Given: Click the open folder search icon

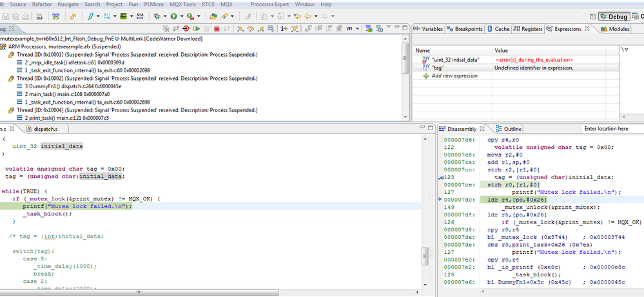Looking at the screenshot, I should click(213, 16).
